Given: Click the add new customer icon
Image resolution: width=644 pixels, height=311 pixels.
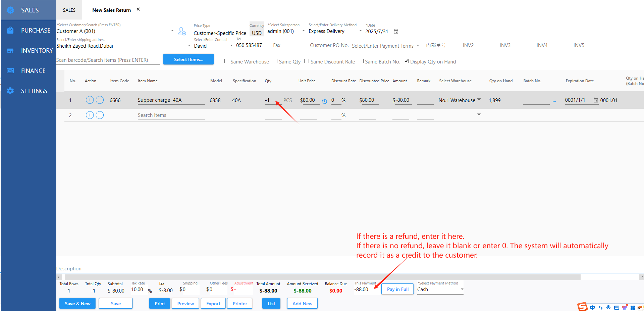Looking at the screenshot, I should (182, 31).
